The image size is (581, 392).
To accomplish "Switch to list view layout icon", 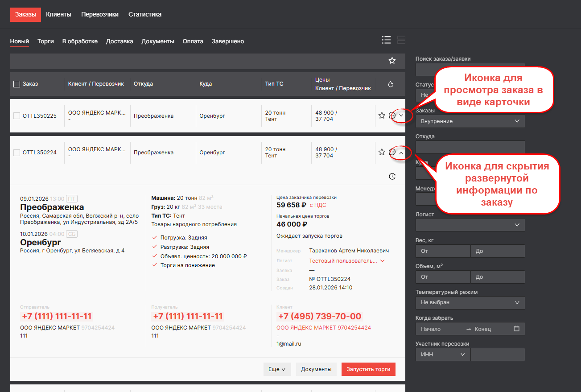I will point(386,40).
